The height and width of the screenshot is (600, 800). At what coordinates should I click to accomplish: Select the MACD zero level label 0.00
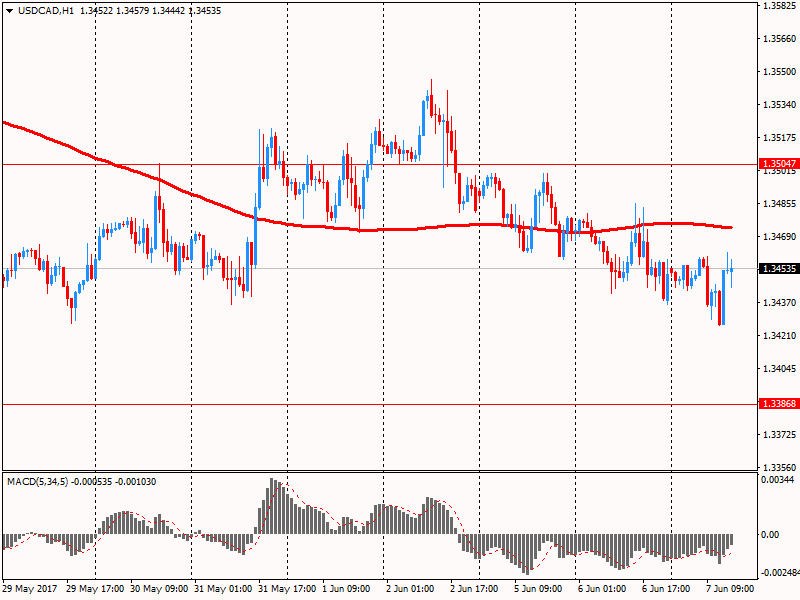click(770, 535)
